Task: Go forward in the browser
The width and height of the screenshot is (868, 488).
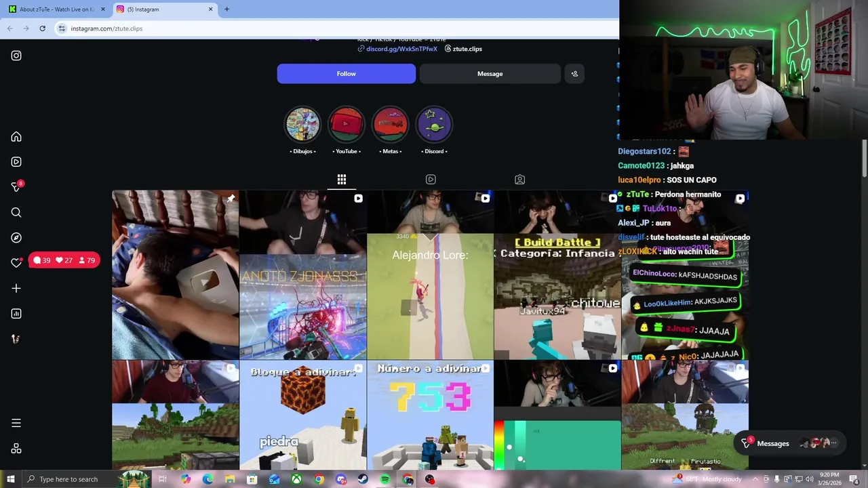Action: [x=26, y=28]
